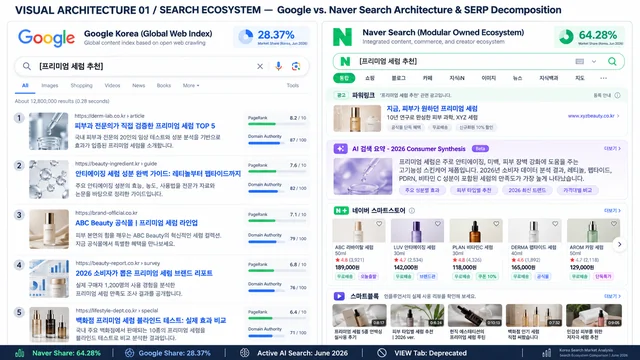
Task: Switch to Google Images tab
Action: click(50, 86)
